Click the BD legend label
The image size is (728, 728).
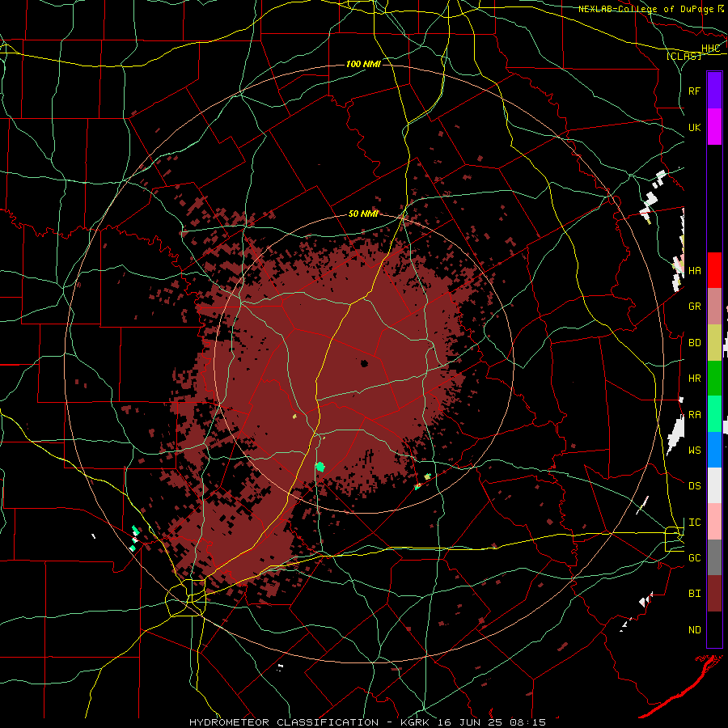pyautogui.click(x=694, y=343)
